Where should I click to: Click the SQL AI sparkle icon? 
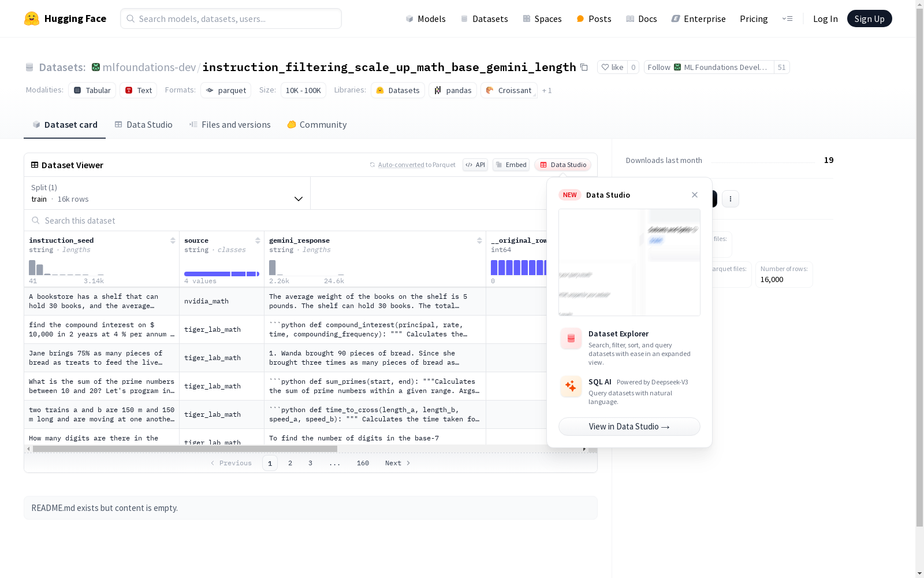[571, 386]
